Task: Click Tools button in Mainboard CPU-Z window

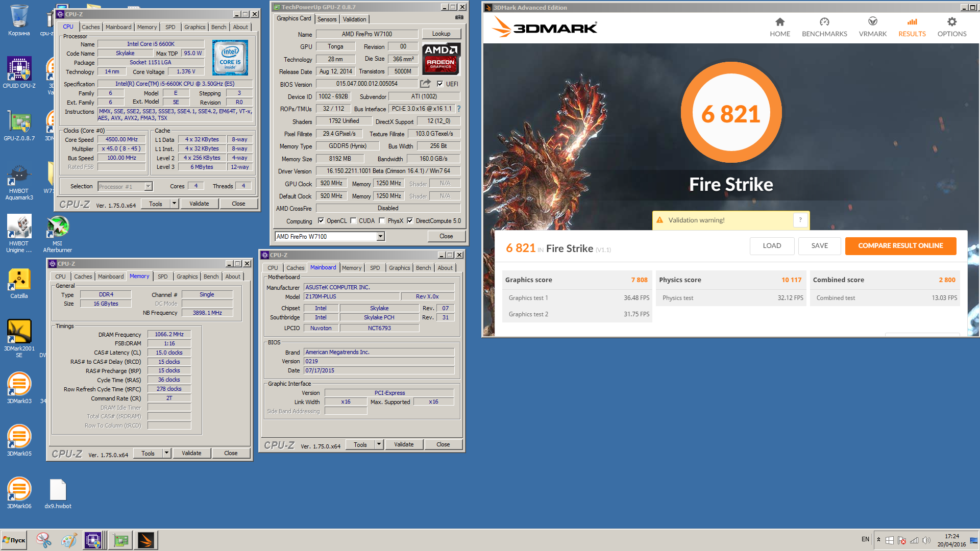Action: pyautogui.click(x=360, y=444)
